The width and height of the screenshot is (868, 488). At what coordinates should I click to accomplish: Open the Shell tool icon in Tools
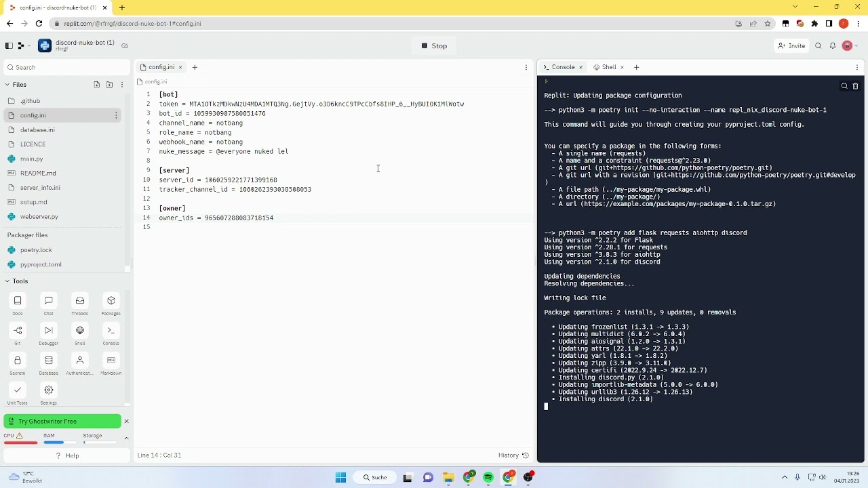point(80,335)
